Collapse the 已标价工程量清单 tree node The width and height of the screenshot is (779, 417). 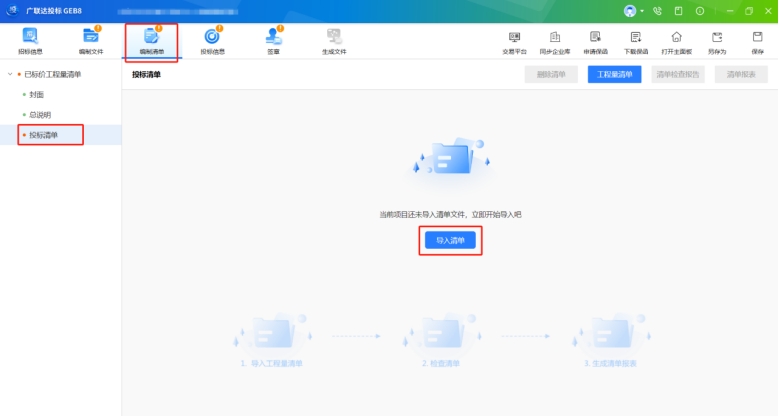[10, 74]
